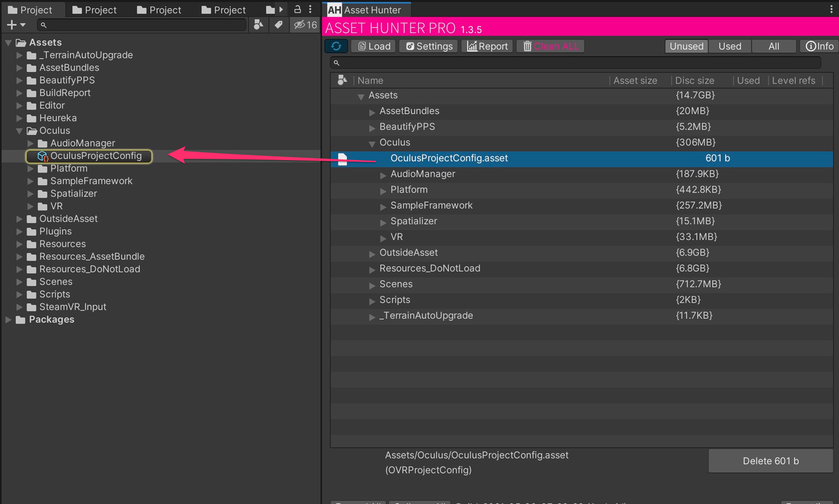
Task: Select the VR row in Asset Hunter
Action: [x=582, y=237]
